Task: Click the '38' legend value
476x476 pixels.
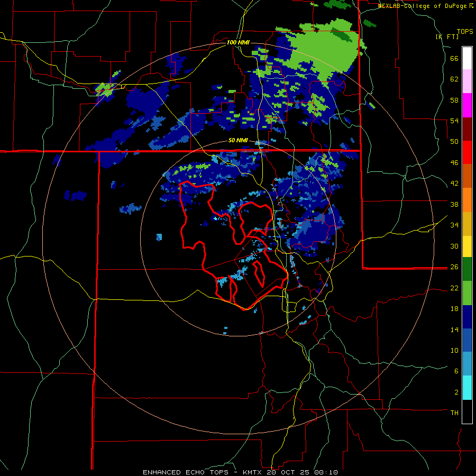Action: pyautogui.click(x=454, y=204)
